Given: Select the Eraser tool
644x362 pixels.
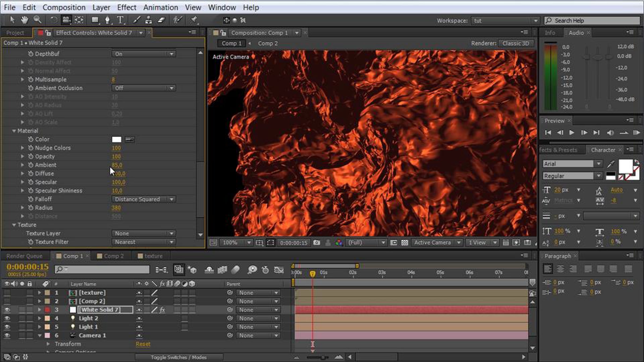Looking at the screenshot, I should pos(161,20).
